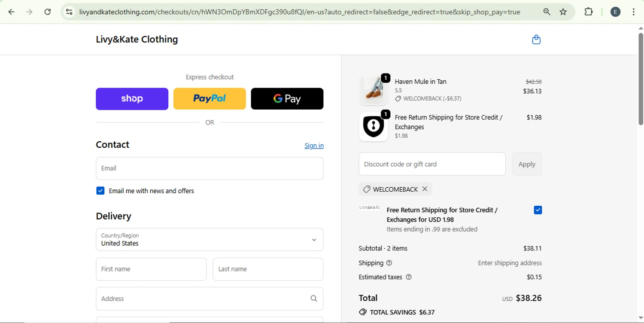Pay with Shop Pay express checkout
The height and width of the screenshot is (323, 644).
[132, 99]
